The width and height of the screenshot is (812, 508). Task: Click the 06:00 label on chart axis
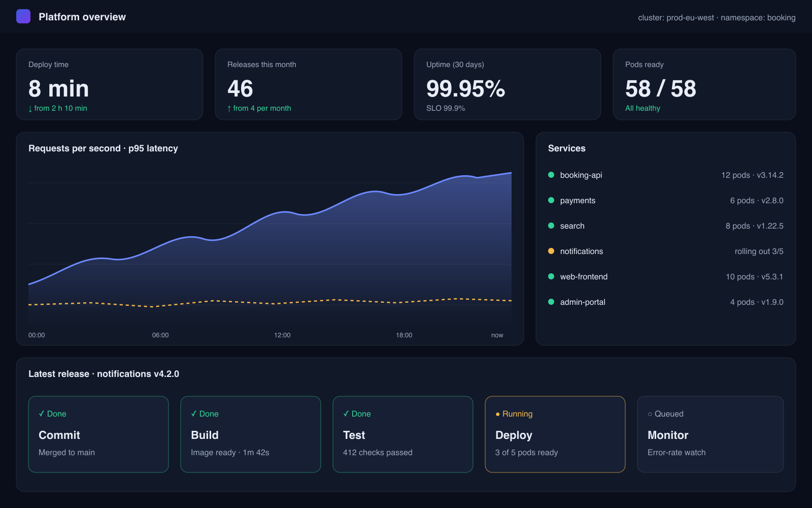(x=160, y=335)
